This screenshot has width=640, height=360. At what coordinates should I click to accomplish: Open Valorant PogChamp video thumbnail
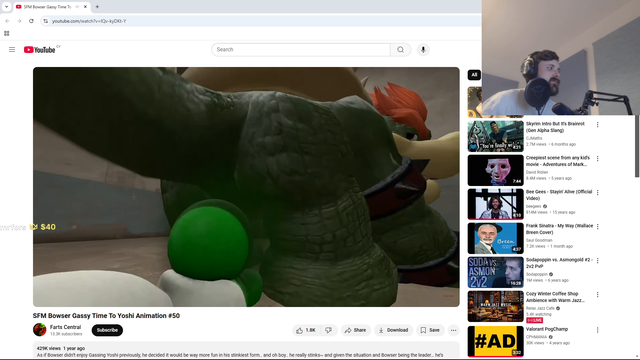(x=496, y=341)
